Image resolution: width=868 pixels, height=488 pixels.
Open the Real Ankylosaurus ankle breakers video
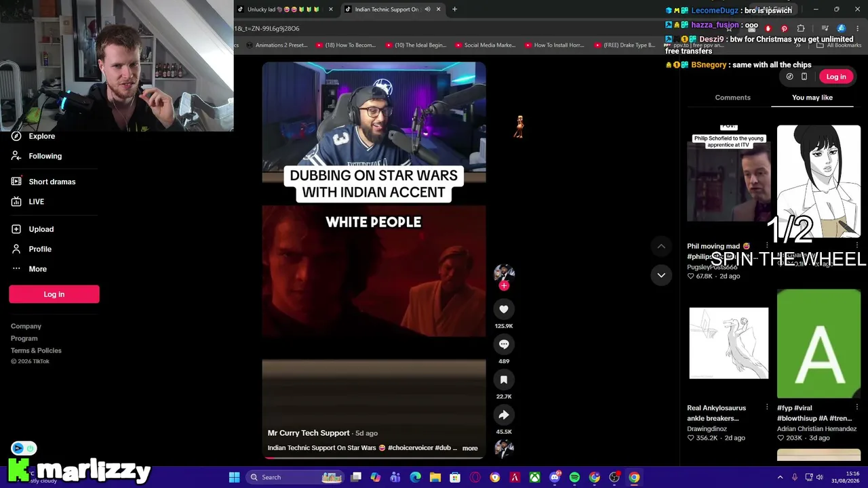coord(728,344)
